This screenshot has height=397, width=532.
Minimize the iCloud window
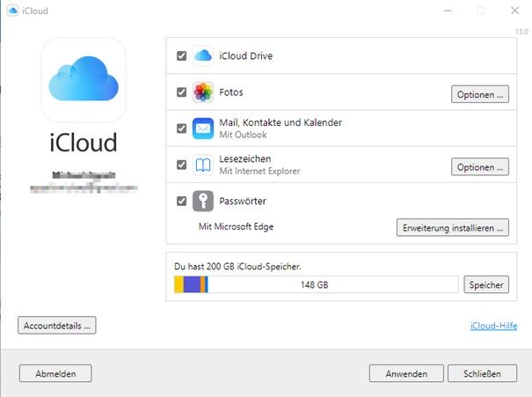click(x=448, y=11)
